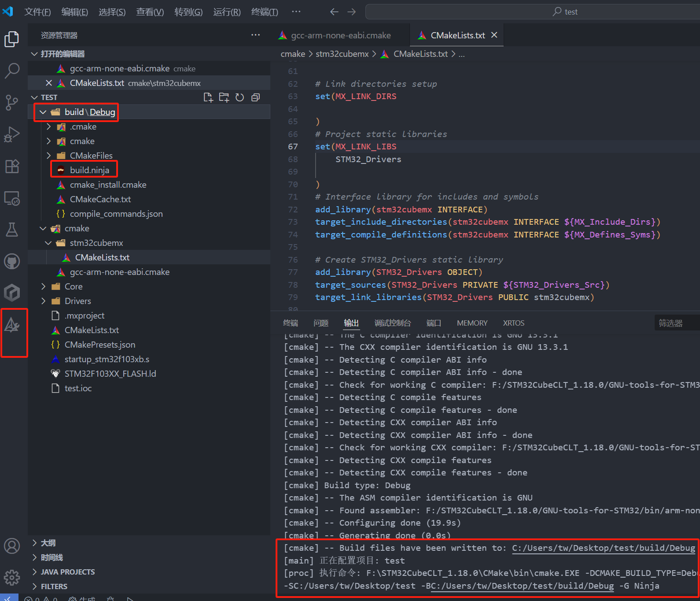Open the .mxproject file
The width and height of the screenshot is (700, 601).
[85, 315]
